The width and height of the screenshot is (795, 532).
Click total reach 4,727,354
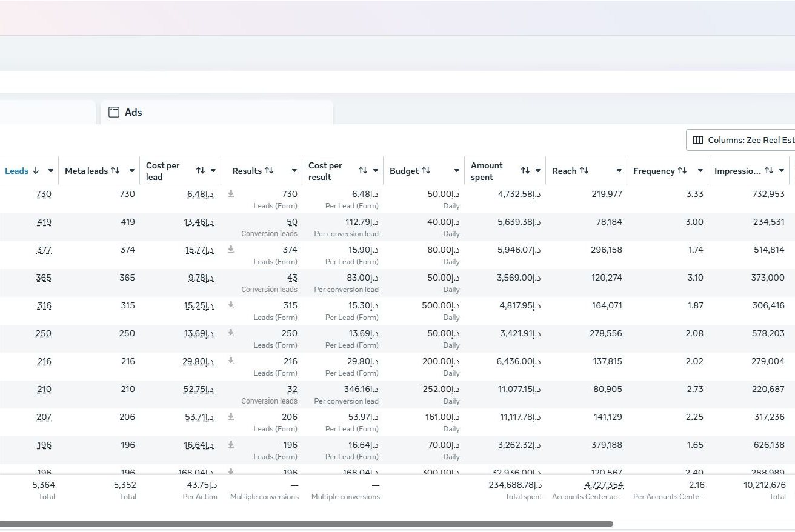(x=604, y=485)
